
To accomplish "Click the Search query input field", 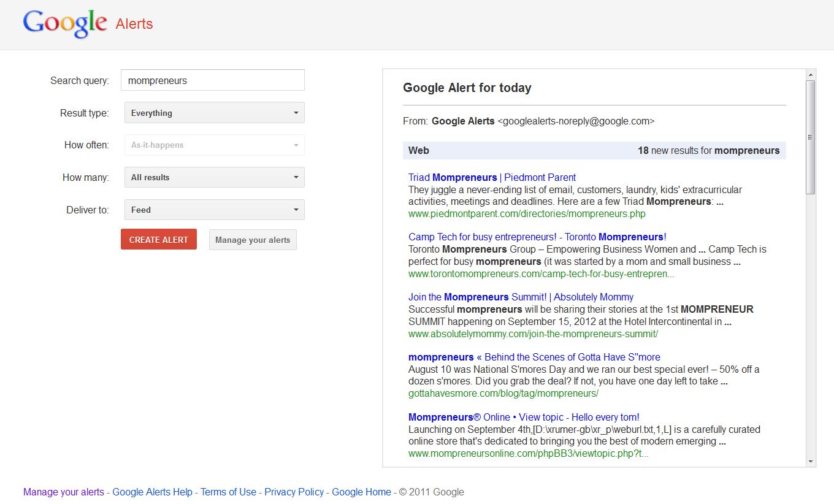I will (213, 80).
